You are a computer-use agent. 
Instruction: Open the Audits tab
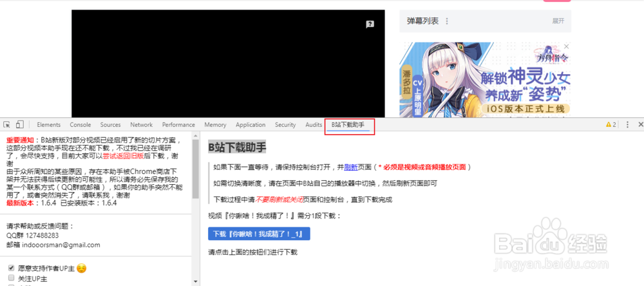click(x=314, y=125)
